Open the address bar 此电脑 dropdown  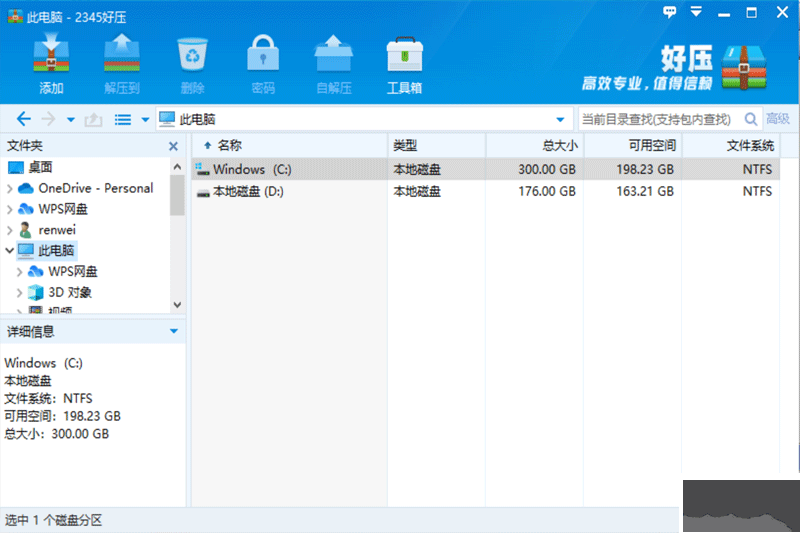tap(560, 120)
